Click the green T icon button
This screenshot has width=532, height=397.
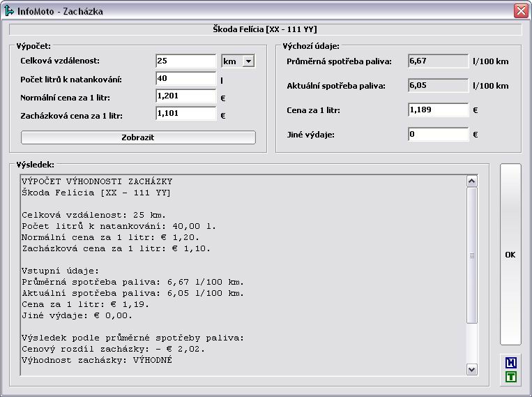tap(510, 377)
